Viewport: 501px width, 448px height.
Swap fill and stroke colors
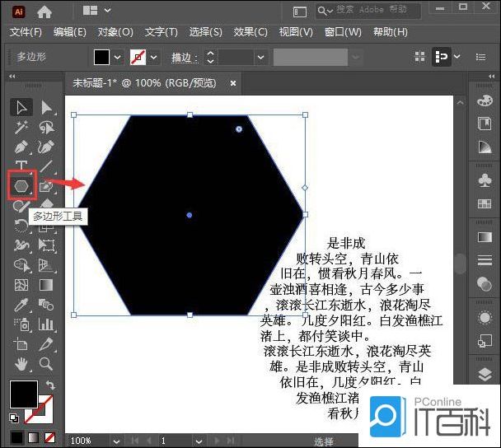pyautogui.click(x=50, y=385)
